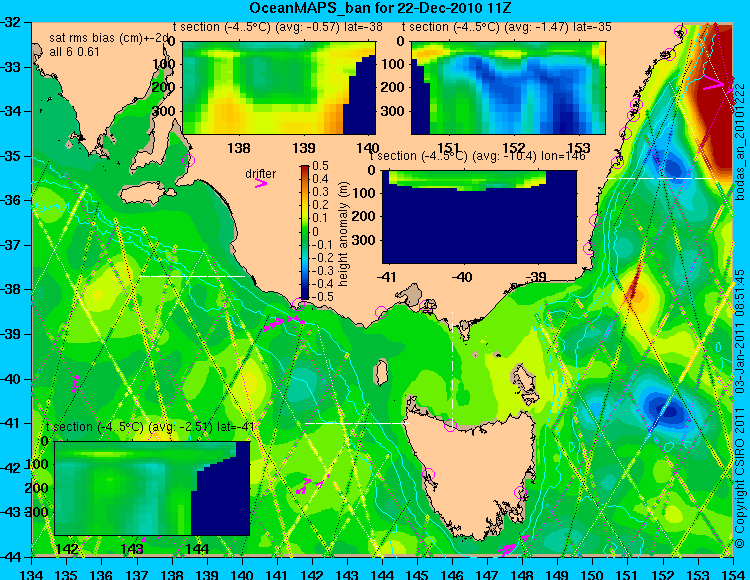
Task: Click the white dashed section line at latitude -41
Action: pyautogui.click(x=357, y=423)
